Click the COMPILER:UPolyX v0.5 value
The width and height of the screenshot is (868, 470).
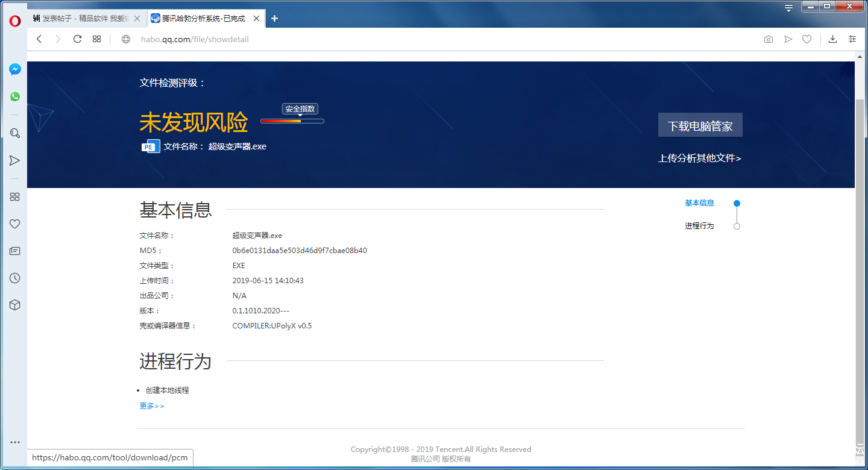point(272,326)
